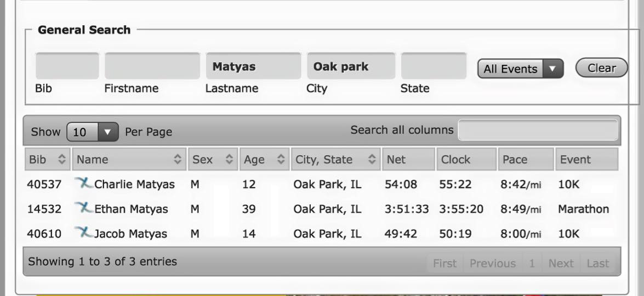Screen dimensions: 644x296
Task: Edit the Lastname field containing Matyas
Action: point(253,66)
